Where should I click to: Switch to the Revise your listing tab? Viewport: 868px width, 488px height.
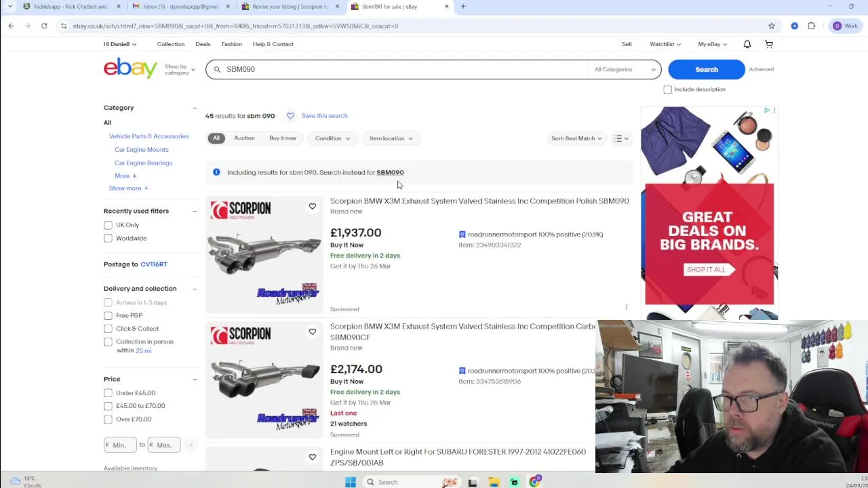click(x=290, y=6)
